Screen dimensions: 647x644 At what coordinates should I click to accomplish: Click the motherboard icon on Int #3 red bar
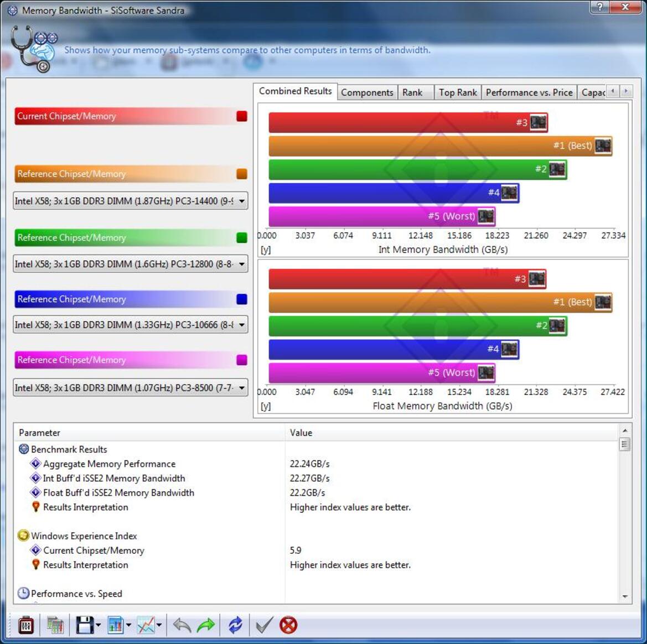[x=539, y=122]
